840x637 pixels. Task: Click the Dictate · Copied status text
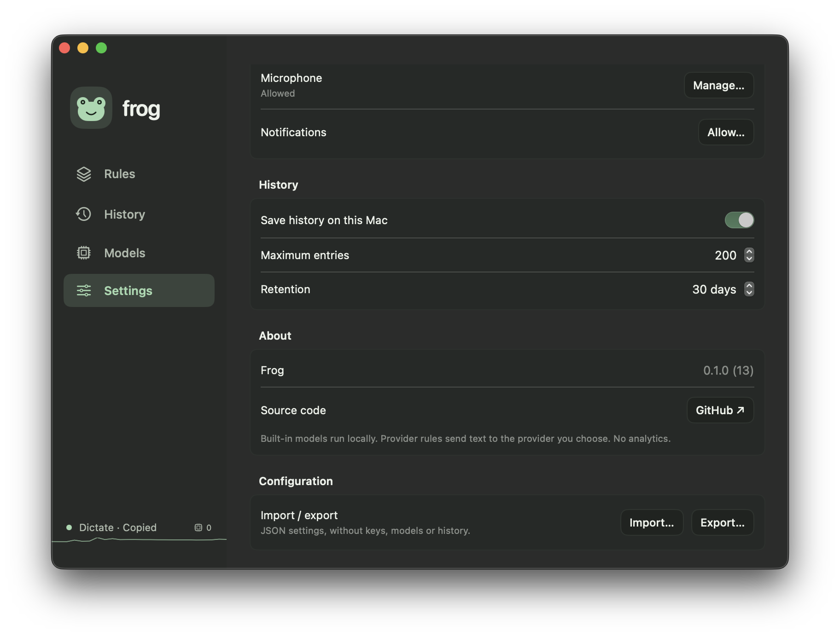tap(118, 527)
